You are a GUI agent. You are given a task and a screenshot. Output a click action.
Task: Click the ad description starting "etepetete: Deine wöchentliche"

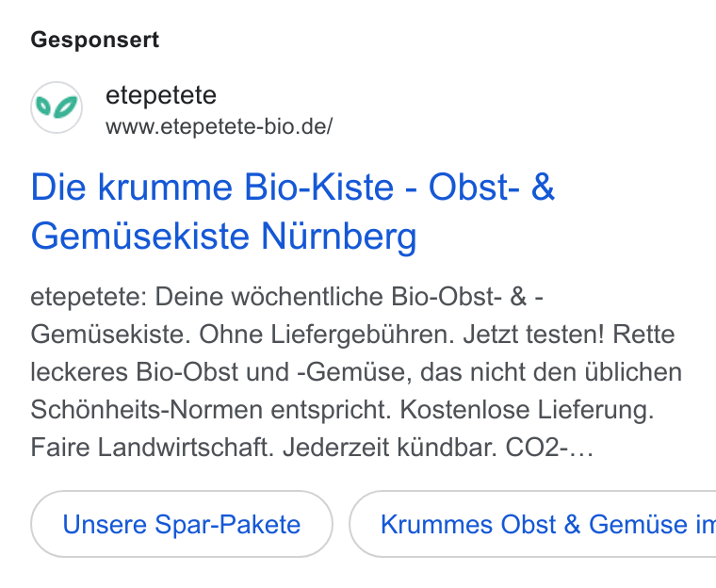point(356,372)
